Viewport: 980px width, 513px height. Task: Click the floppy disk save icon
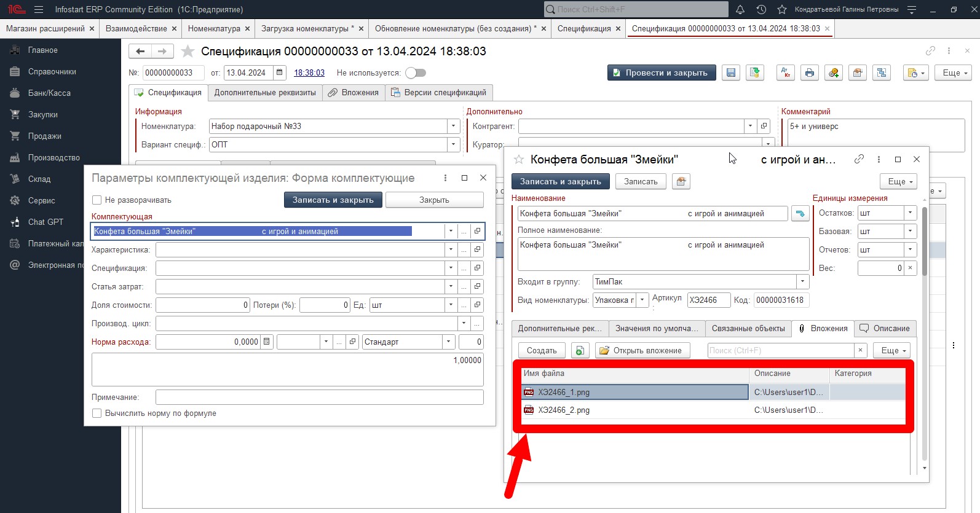pyautogui.click(x=731, y=72)
